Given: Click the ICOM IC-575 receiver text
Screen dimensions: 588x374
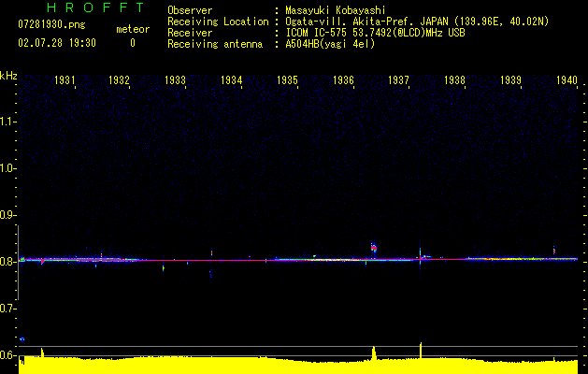Looking at the screenshot, I should [375, 33].
